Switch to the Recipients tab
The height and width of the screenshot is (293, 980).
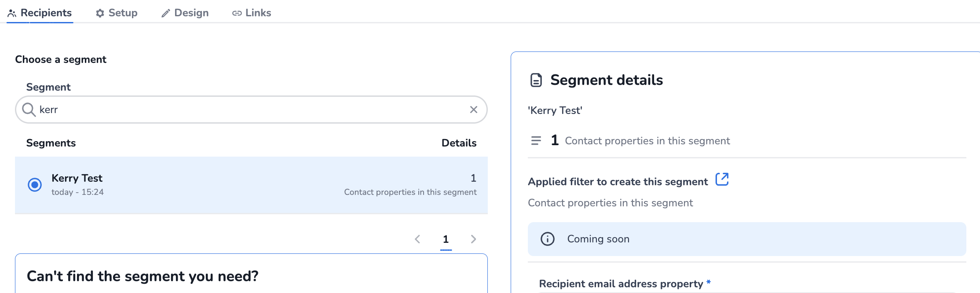click(x=40, y=13)
